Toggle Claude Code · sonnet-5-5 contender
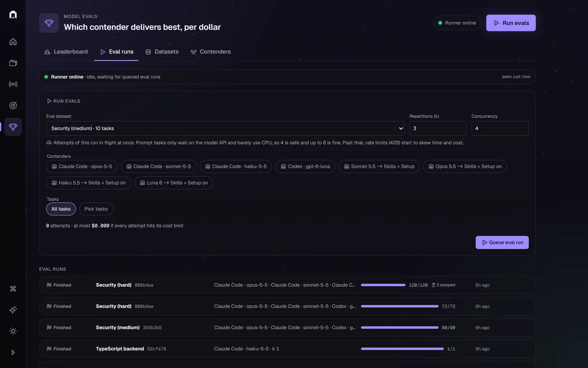This screenshot has height=368, width=588. 158,166
